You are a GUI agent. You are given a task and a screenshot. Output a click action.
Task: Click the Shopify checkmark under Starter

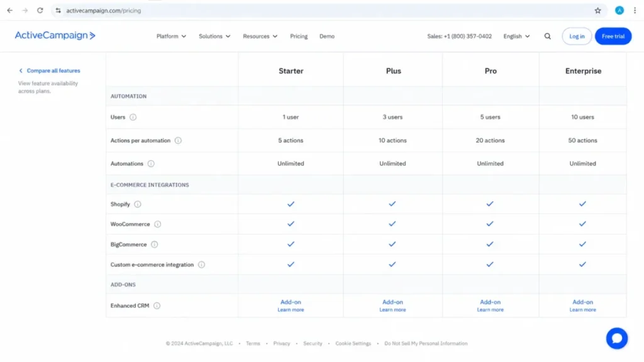[291, 204]
